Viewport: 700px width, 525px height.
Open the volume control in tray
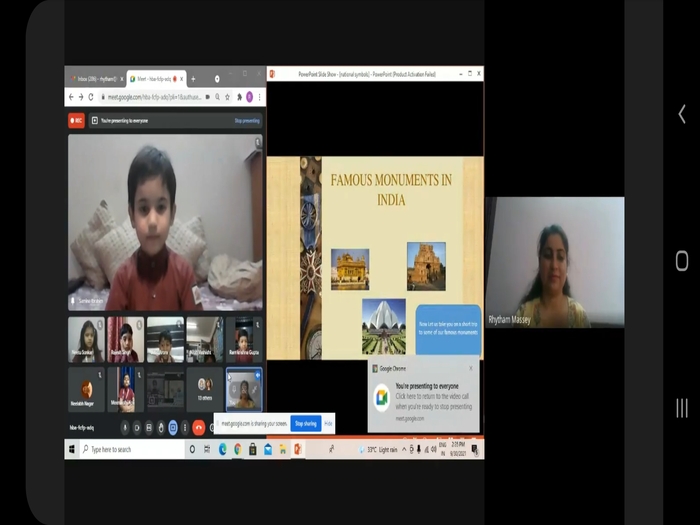coord(434,450)
